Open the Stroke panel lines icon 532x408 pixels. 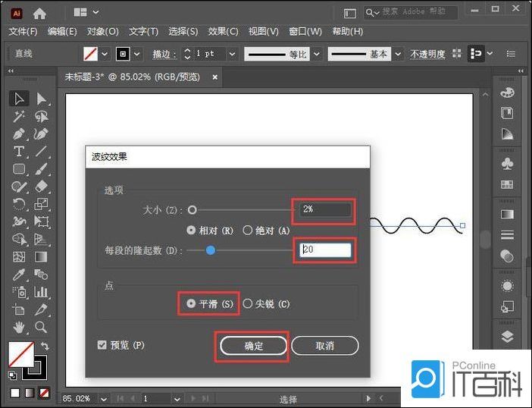tap(507, 234)
